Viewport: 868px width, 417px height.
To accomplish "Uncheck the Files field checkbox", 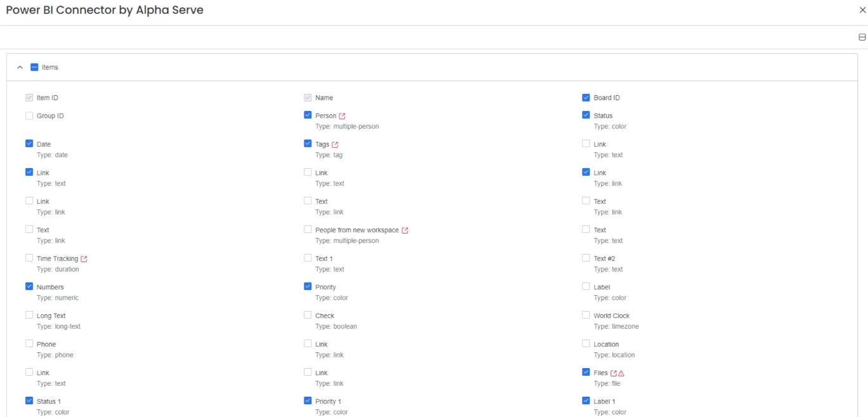I will point(586,372).
